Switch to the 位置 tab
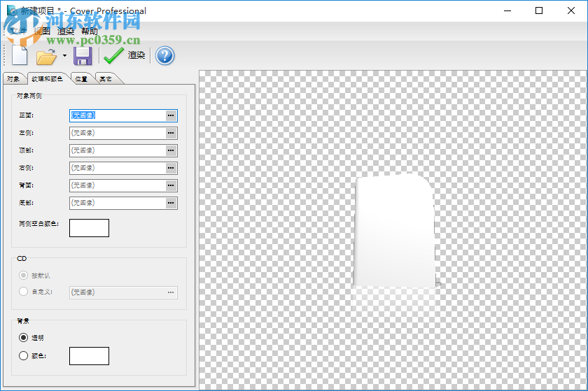Image resolution: width=588 pixels, height=391 pixels. [81, 79]
